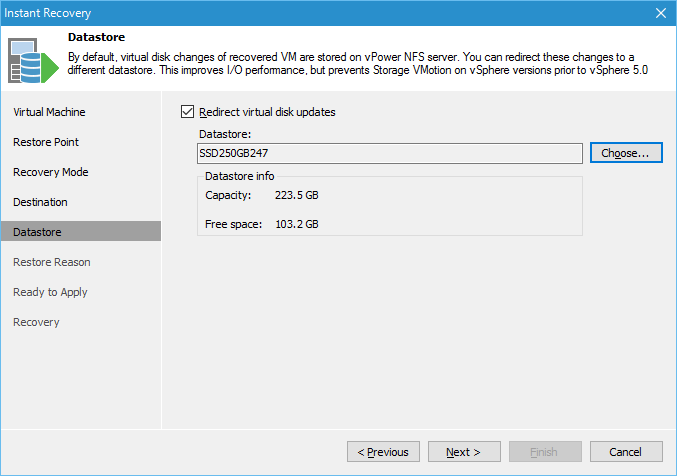Jump to the Restore Reason step

point(52,262)
